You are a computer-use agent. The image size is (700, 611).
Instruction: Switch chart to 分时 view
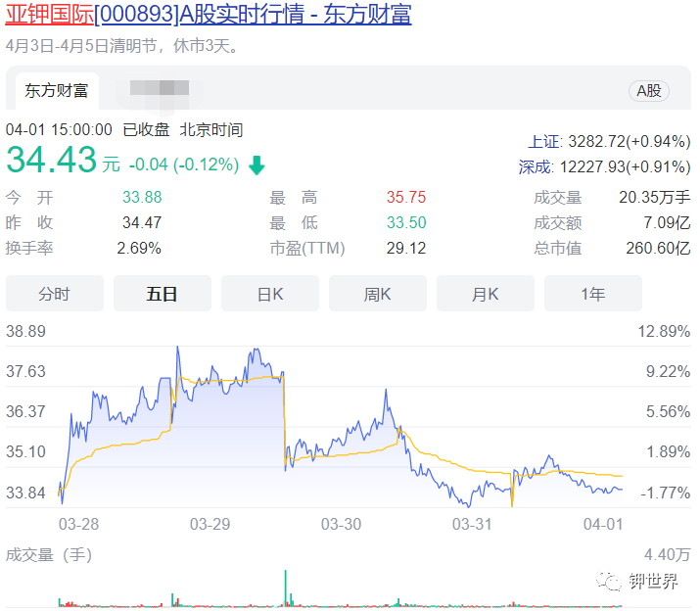click(55, 294)
